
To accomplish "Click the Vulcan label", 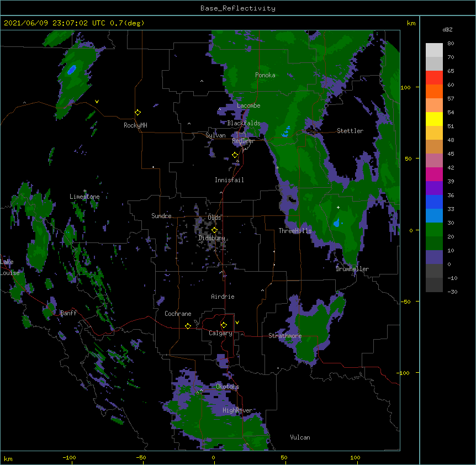I will [x=300, y=437].
